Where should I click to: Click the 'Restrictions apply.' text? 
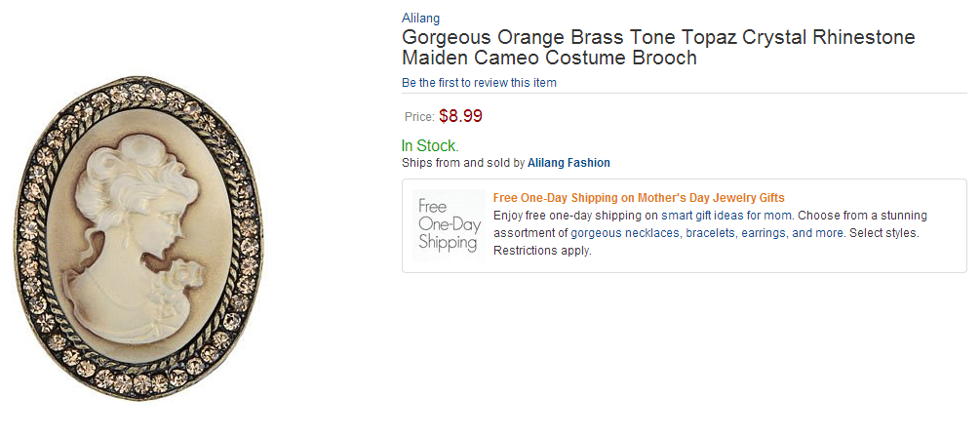pyautogui.click(x=542, y=251)
